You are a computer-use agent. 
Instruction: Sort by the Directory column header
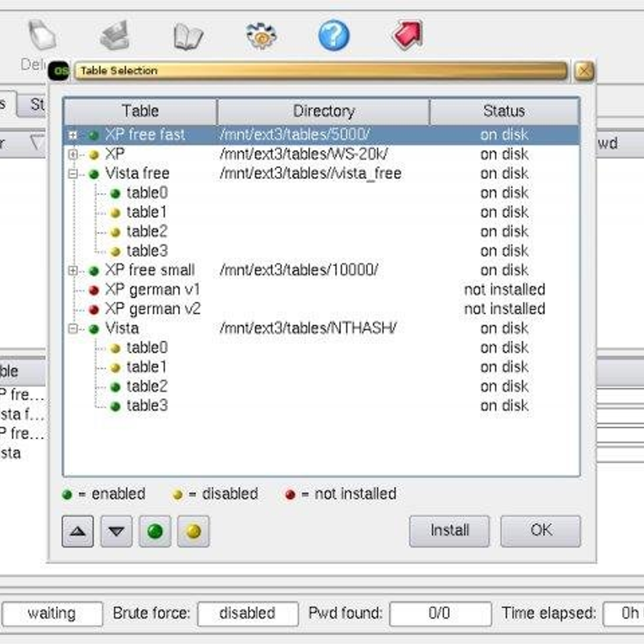coord(324,111)
